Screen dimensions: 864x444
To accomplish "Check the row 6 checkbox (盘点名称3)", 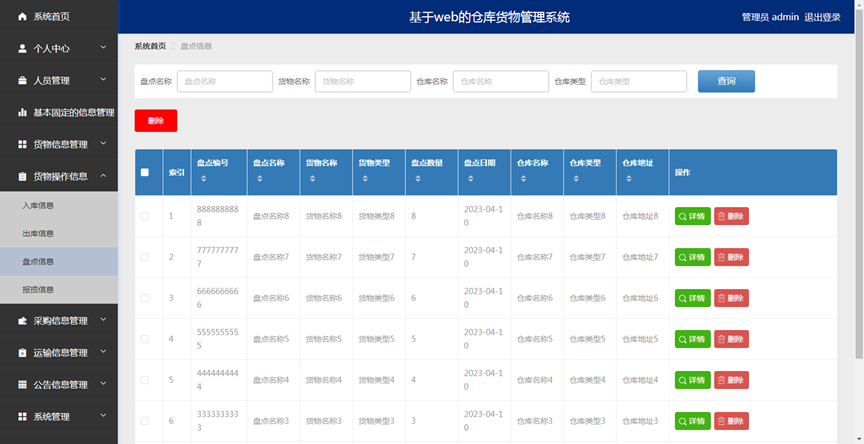I will 145,421.
